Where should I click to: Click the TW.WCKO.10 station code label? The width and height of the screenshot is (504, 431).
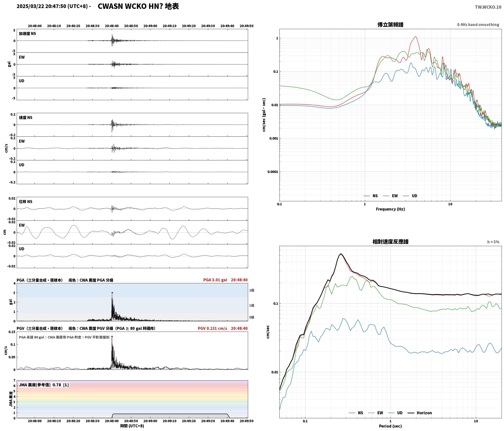pos(488,7)
